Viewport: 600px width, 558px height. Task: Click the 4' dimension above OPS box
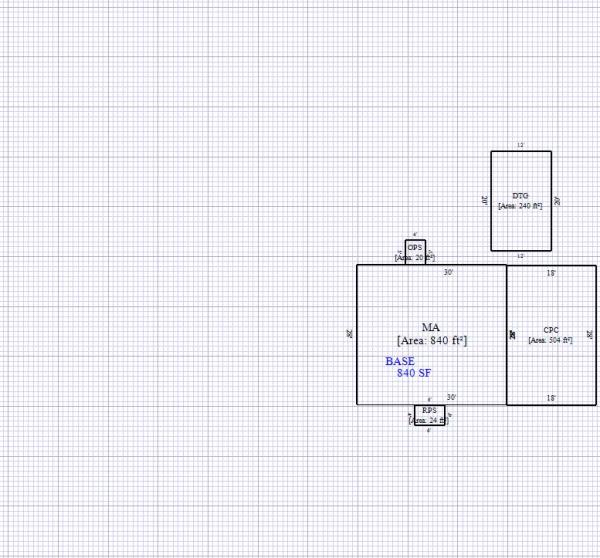(415, 235)
